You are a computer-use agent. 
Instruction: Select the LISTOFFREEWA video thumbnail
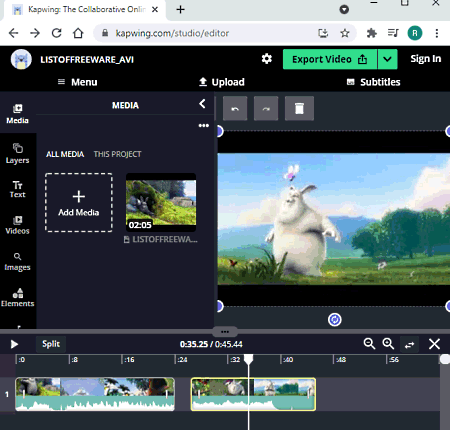(x=161, y=202)
